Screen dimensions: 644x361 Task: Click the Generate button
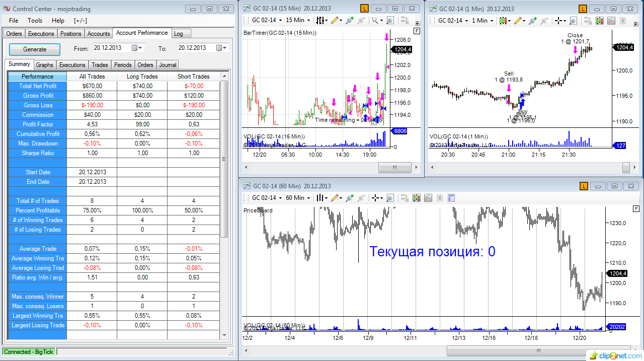tap(35, 49)
